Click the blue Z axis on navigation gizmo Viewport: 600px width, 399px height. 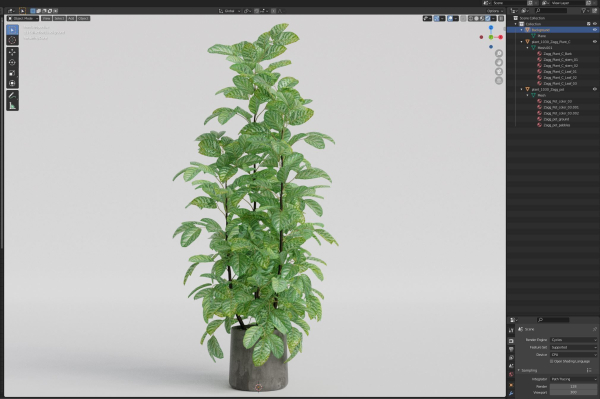point(491,28)
